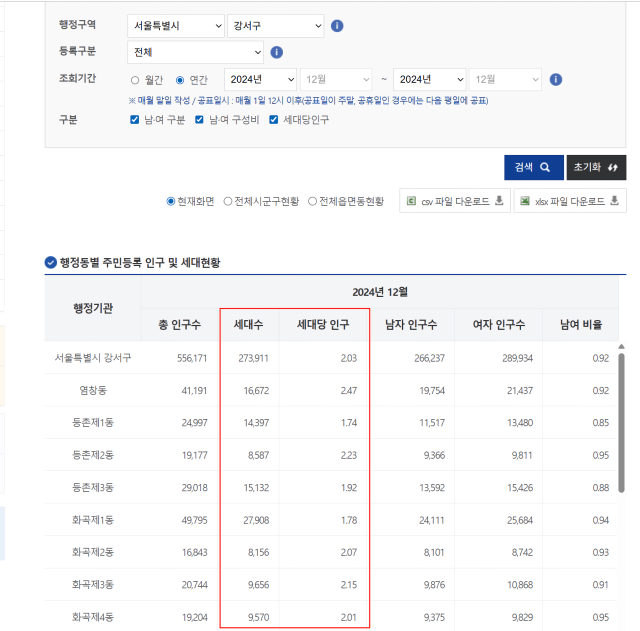Open the end year 2024년 dropdown

pos(430,79)
